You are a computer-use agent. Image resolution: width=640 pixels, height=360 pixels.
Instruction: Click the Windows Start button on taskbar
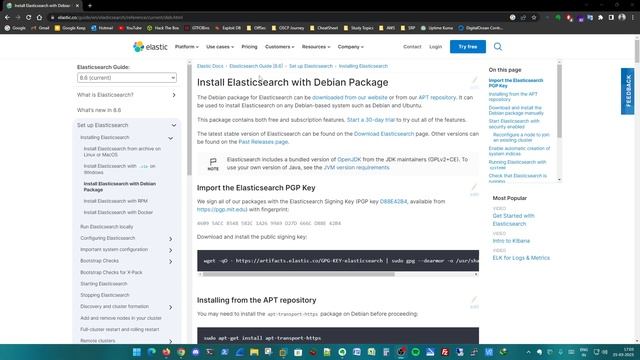pyautogui.click(x=137, y=352)
